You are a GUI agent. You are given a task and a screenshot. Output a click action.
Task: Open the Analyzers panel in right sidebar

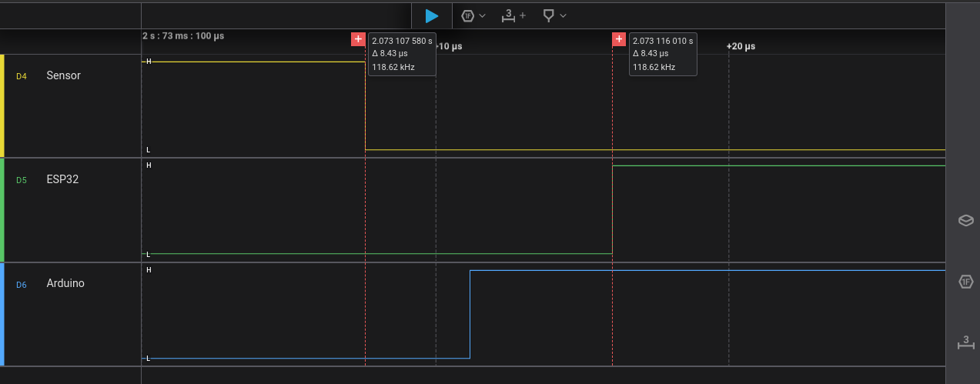pos(965,282)
